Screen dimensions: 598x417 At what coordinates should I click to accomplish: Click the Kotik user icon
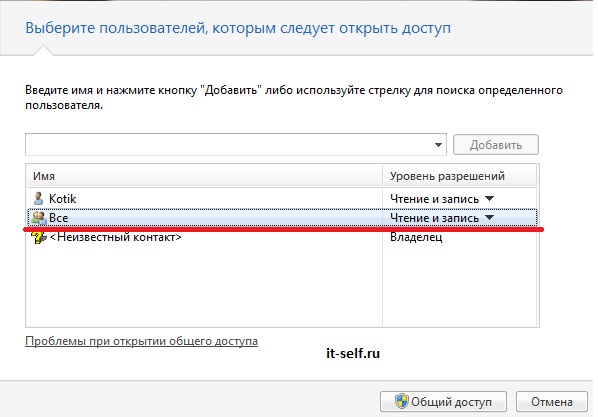pos(38,198)
